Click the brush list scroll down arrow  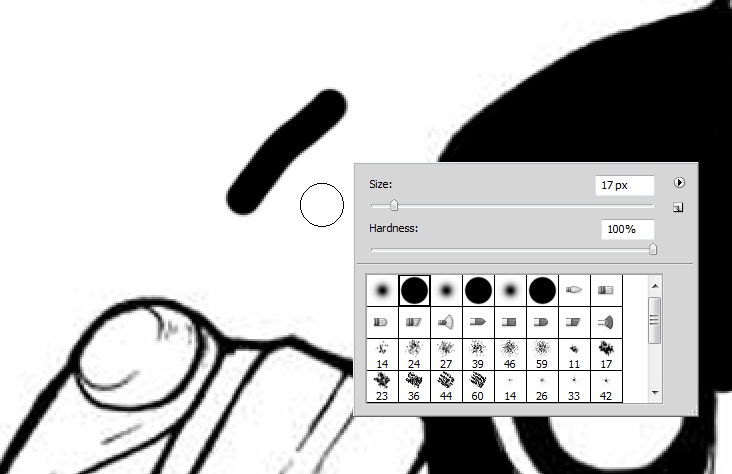[x=655, y=393]
